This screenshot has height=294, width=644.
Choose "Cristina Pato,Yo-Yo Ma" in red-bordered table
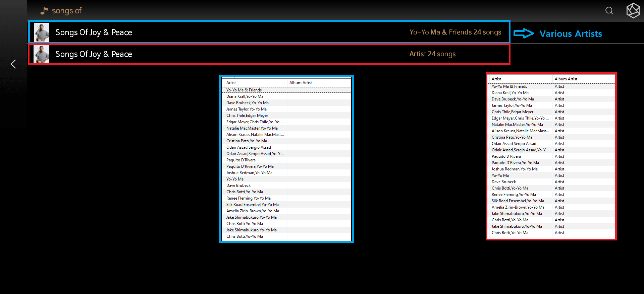[512, 137]
